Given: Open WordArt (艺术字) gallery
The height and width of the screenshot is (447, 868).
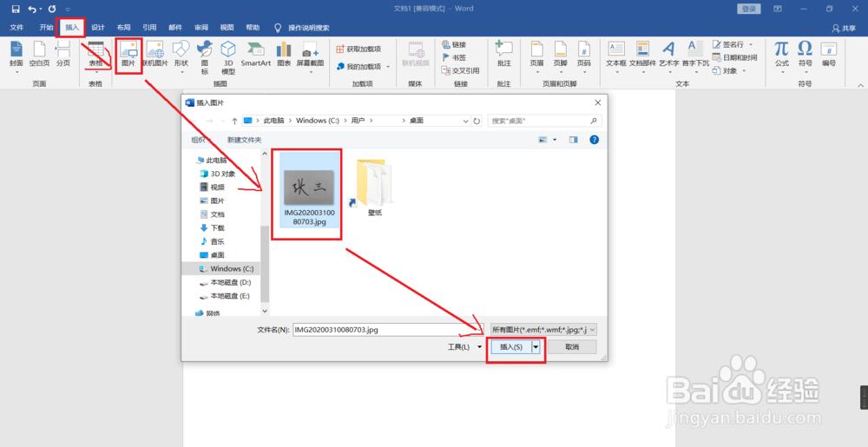Looking at the screenshot, I should click(x=669, y=57).
